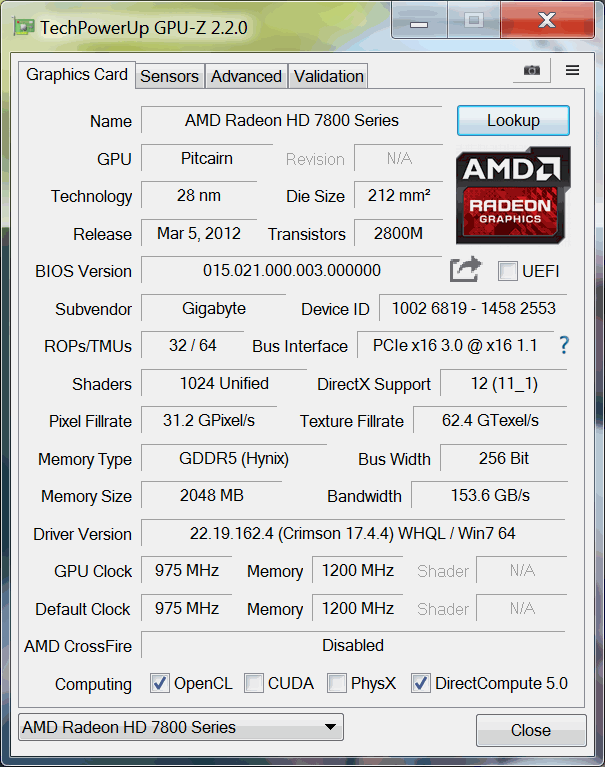Open the hamburger menu icon
Image resolution: width=605 pixels, height=767 pixels.
tap(572, 70)
